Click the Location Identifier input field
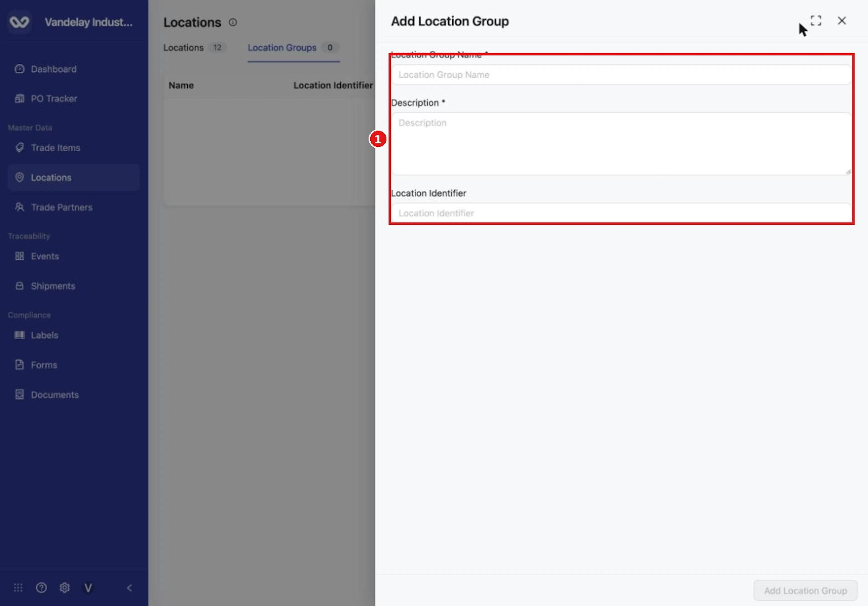This screenshot has width=868, height=606. (621, 213)
